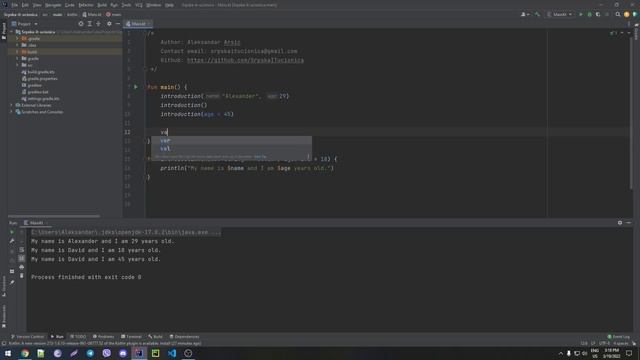Image resolution: width=640 pixels, height=360 pixels.
Task: Open the user account icon in toolbar
Action: tap(524, 14)
